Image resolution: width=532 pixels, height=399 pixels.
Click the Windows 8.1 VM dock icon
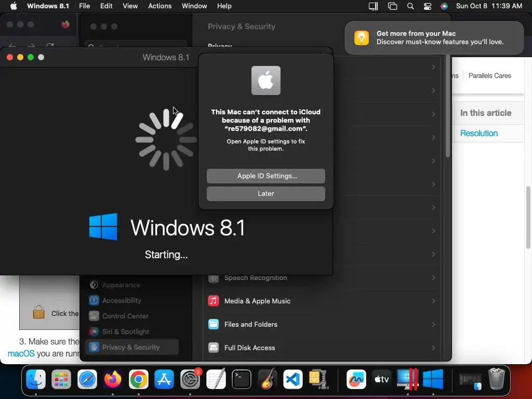coord(433,379)
